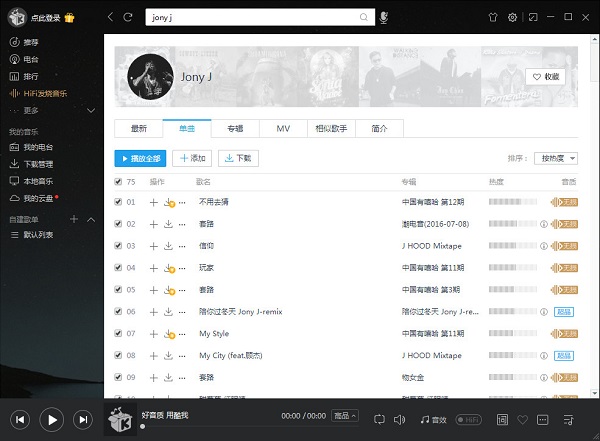Open the sort order 按热度 dropdown
Screen dimensions: 600x441
click(x=559, y=158)
